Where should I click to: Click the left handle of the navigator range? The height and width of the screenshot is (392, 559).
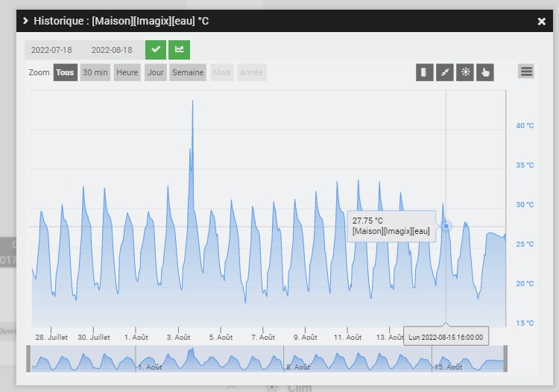28,358
